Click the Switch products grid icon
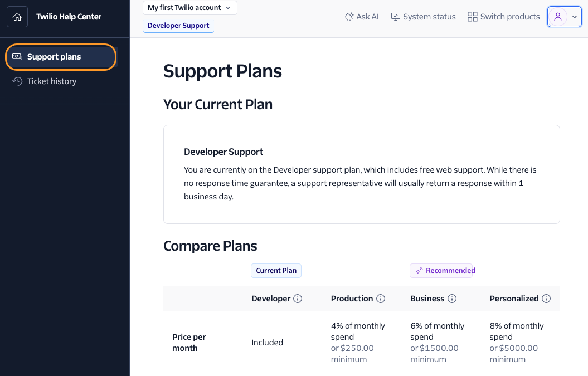The height and width of the screenshot is (376, 588). coord(472,16)
